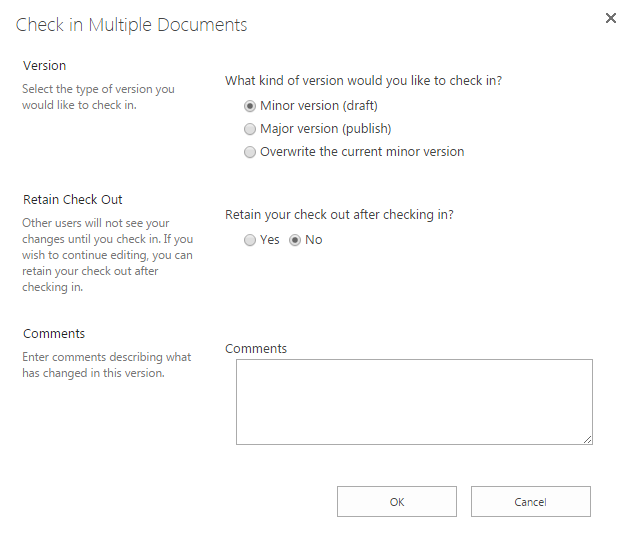
Task: Click the dialog title "Check in Multiple Documents"
Action: 131,24
